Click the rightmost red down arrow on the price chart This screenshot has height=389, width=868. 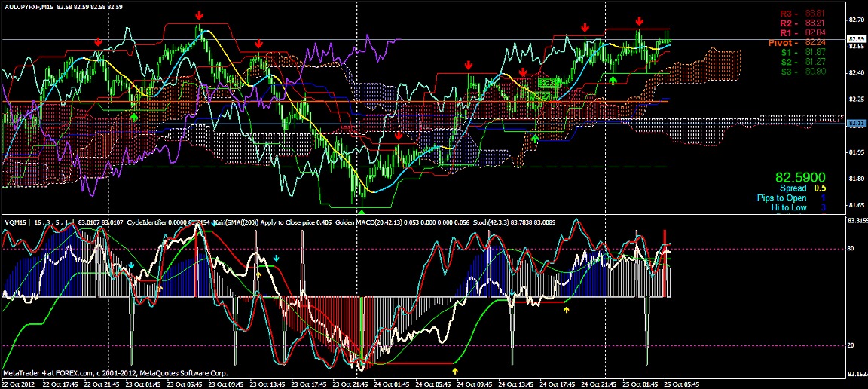pyautogui.click(x=639, y=21)
